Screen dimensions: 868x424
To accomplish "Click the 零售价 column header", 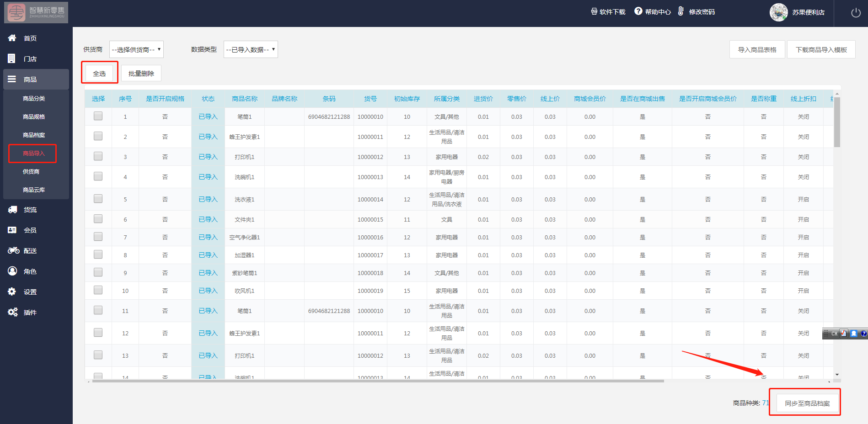I will tap(517, 99).
